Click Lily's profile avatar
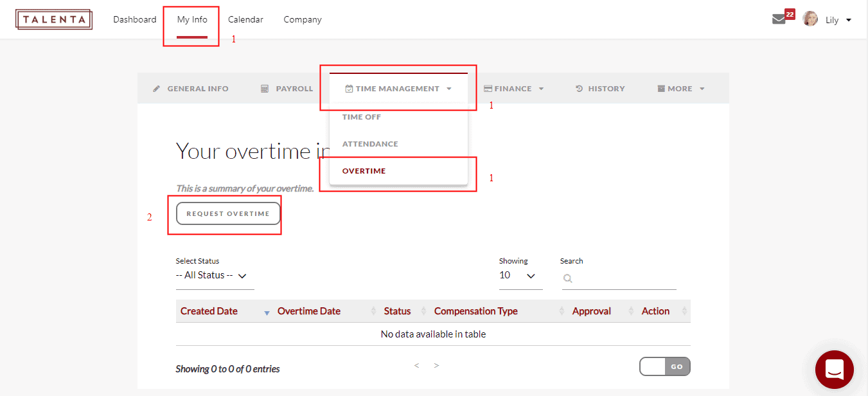The height and width of the screenshot is (396, 868). tap(810, 19)
